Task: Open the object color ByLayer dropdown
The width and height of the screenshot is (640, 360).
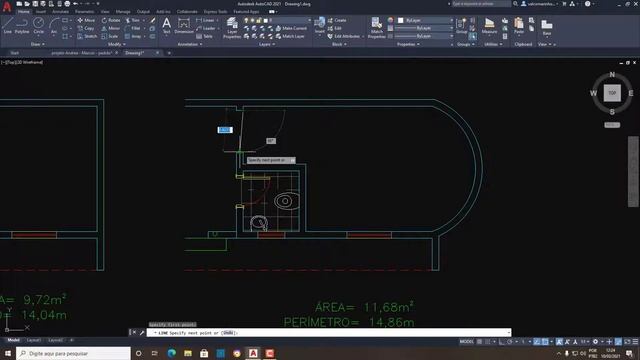Action: (x=425, y=20)
